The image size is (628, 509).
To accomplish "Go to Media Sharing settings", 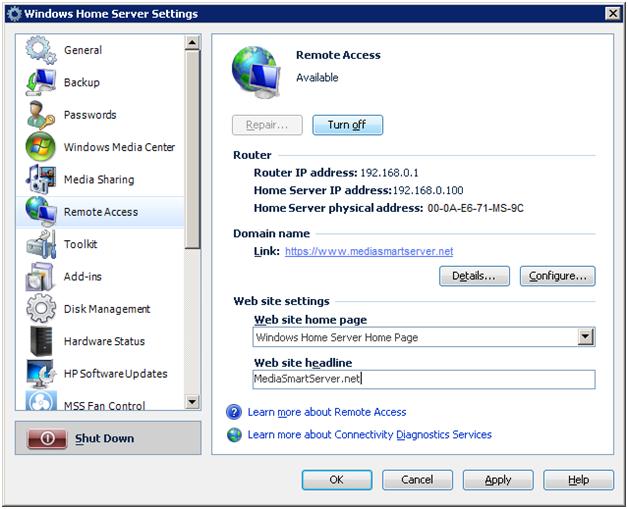I will tap(99, 179).
